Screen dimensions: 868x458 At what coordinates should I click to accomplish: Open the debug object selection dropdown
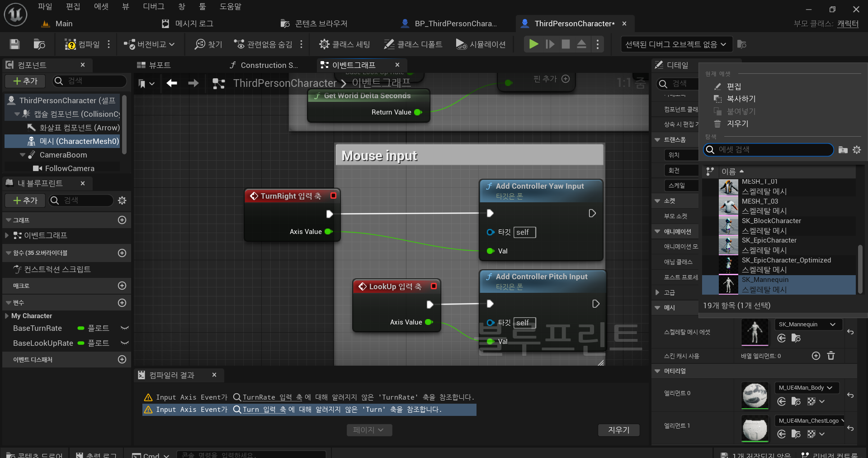pyautogui.click(x=675, y=44)
